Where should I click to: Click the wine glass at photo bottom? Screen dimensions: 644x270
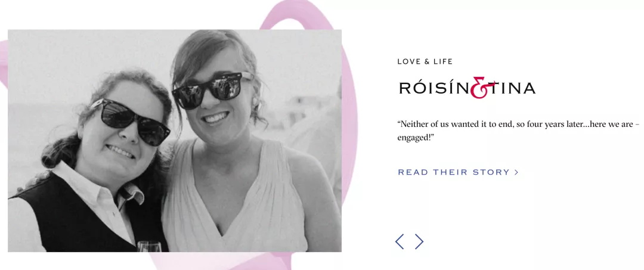pos(150,246)
